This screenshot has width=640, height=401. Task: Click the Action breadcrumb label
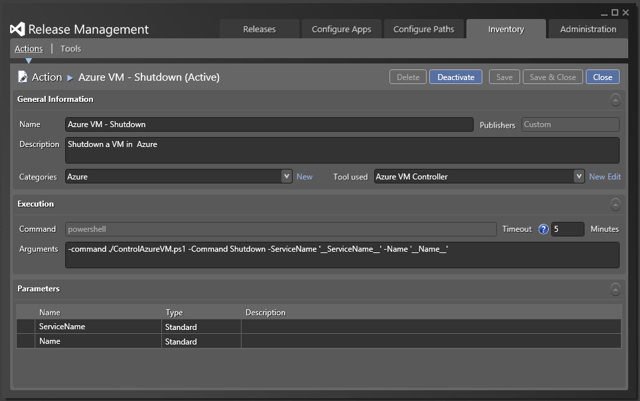[47, 77]
